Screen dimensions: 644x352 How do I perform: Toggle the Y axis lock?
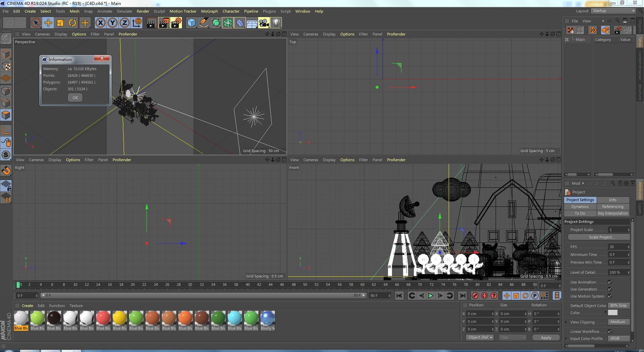click(x=112, y=23)
